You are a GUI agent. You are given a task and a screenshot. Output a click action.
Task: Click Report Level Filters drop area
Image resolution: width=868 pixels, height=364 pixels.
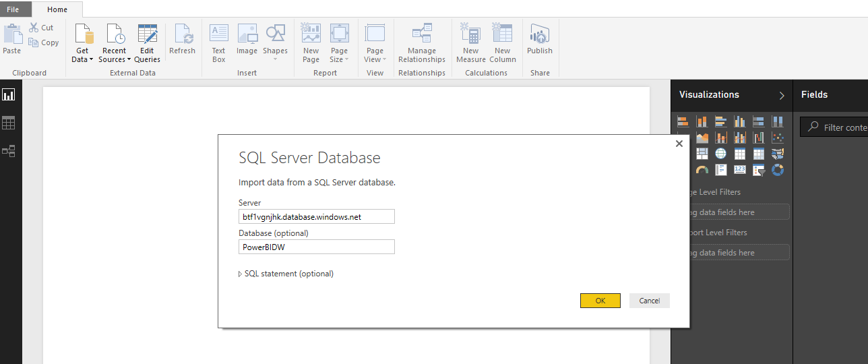pyautogui.click(x=739, y=252)
